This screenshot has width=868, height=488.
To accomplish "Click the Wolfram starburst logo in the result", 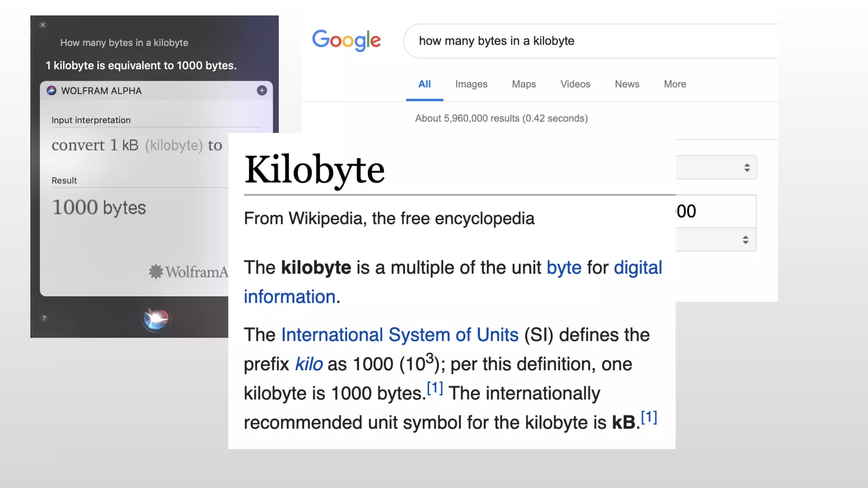I will [x=156, y=272].
